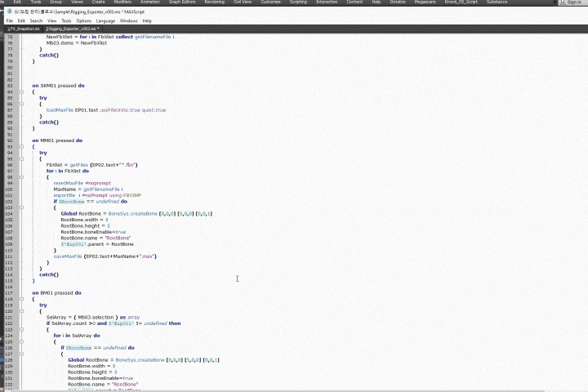The image size is (588, 392).
Task: Open the MAXScript editor Tools menu
Action: (x=66, y=21)
